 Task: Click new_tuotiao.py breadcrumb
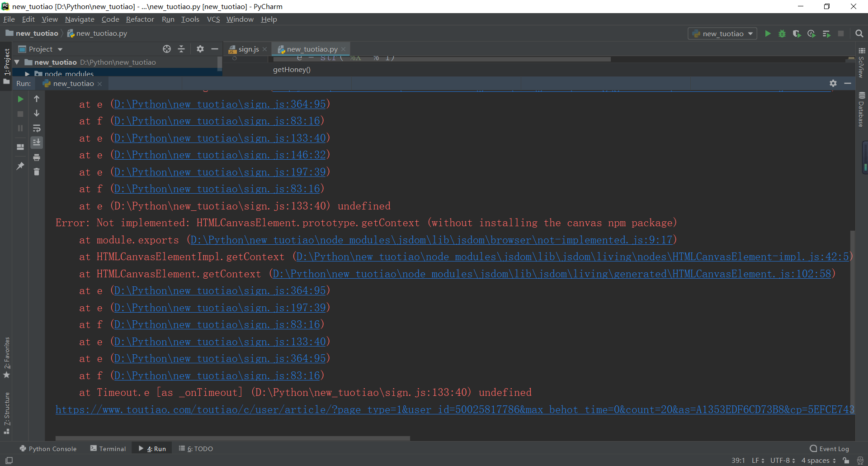pos(97,33)
